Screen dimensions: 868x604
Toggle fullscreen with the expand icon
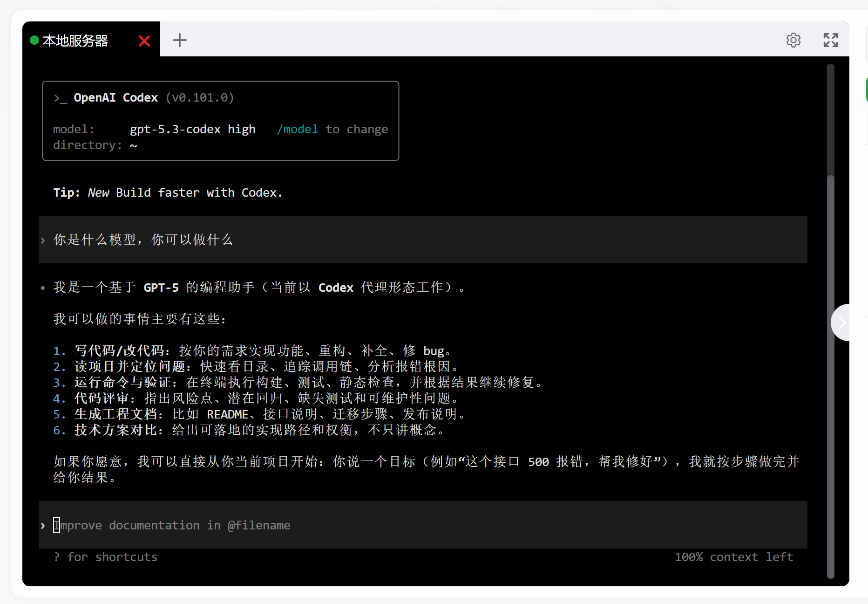coord(831,40)
